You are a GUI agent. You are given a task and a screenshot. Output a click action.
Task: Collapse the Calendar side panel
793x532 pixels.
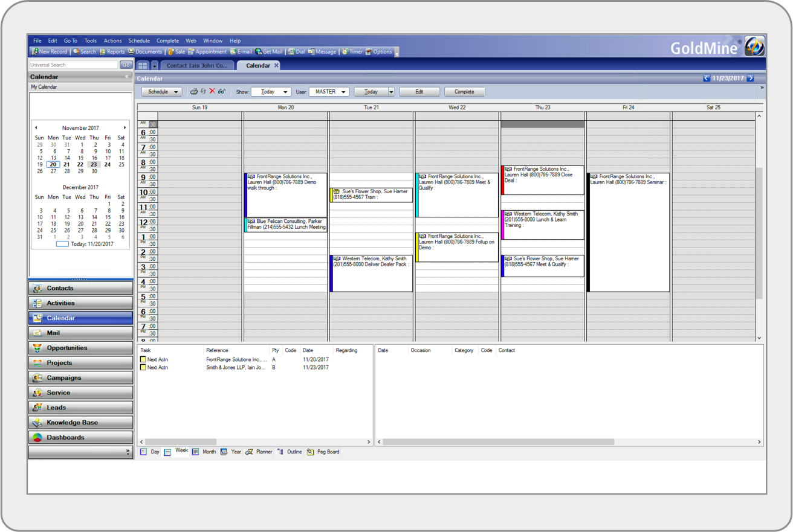127,77
